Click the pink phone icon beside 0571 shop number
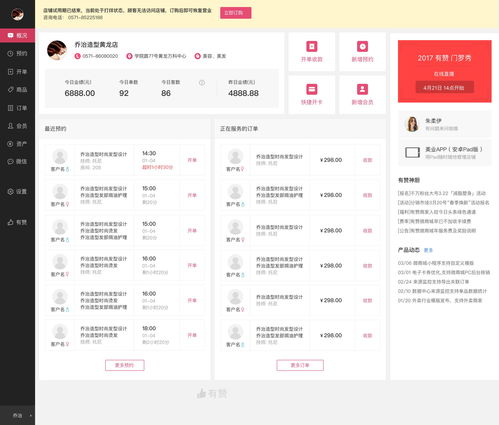The image size is (499, 425). tap(77, 56)
